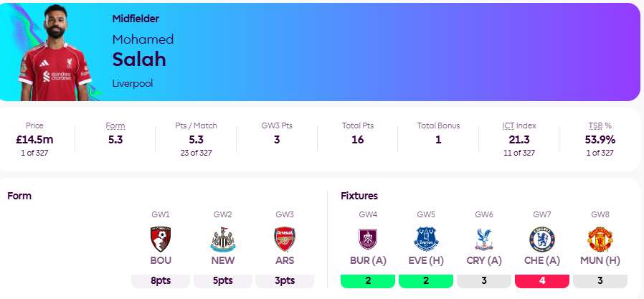This screenshot has height=299, width=644.
Task: Click the 3pts score under ARS
Action: [285, 280]
